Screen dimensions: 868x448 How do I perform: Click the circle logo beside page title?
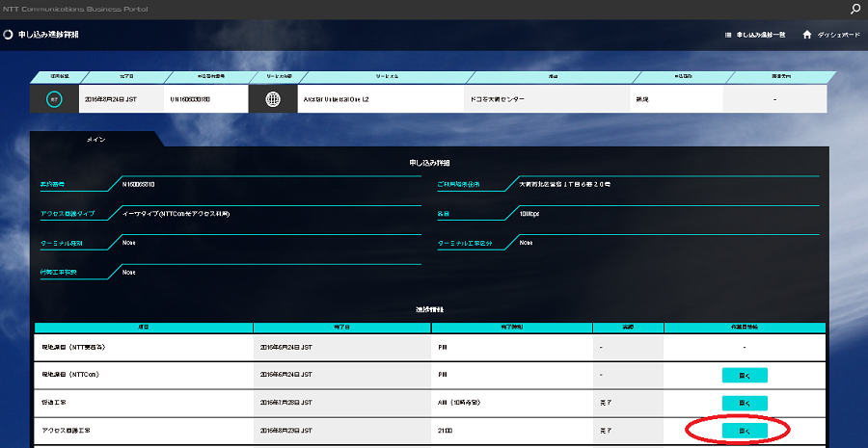(9, 36)
